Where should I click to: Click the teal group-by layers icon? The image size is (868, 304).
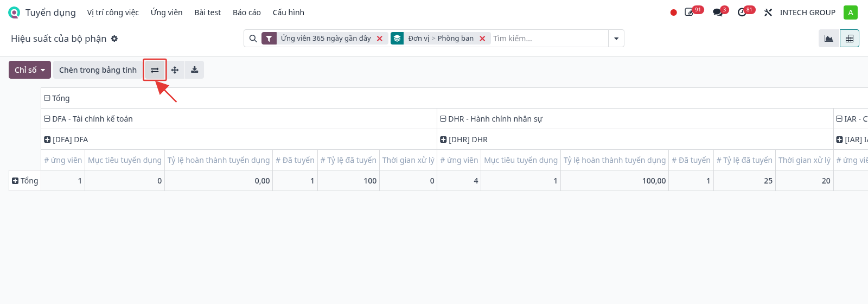coord(397,39)
